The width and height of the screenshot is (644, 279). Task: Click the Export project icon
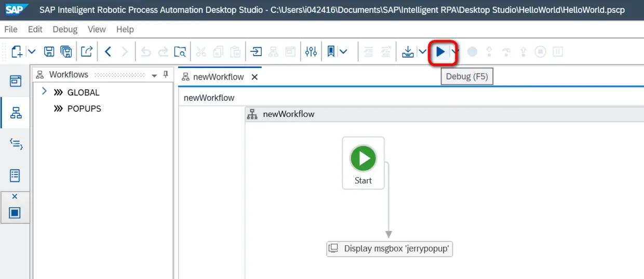[x=87, y=51]
